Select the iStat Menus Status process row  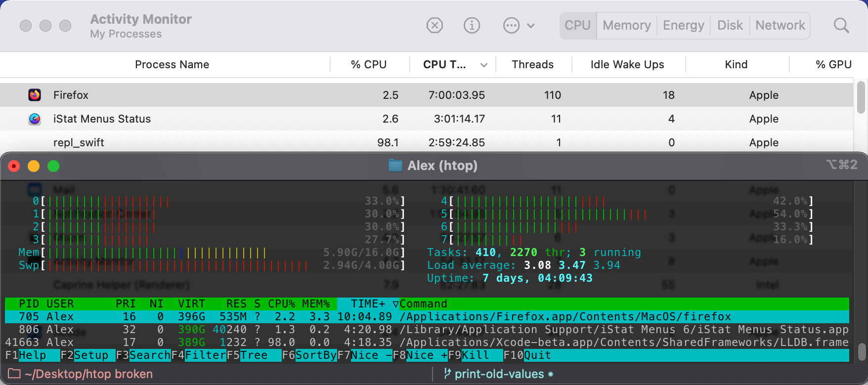click(x=427, y=119)
